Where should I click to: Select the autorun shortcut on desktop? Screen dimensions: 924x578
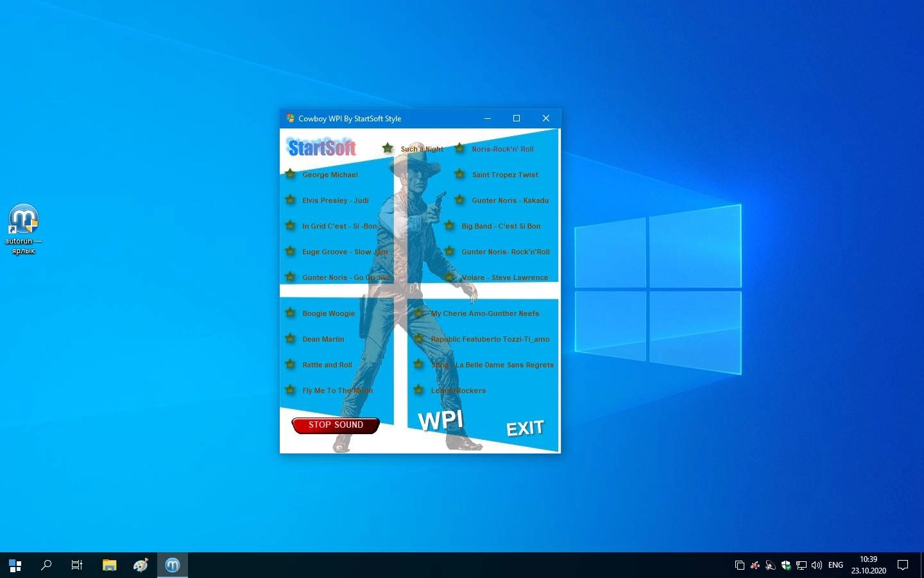click(24, 229)
